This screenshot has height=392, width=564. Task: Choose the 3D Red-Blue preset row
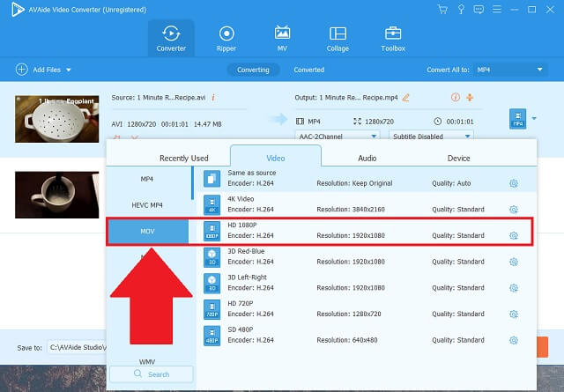(x=367, y=256)
